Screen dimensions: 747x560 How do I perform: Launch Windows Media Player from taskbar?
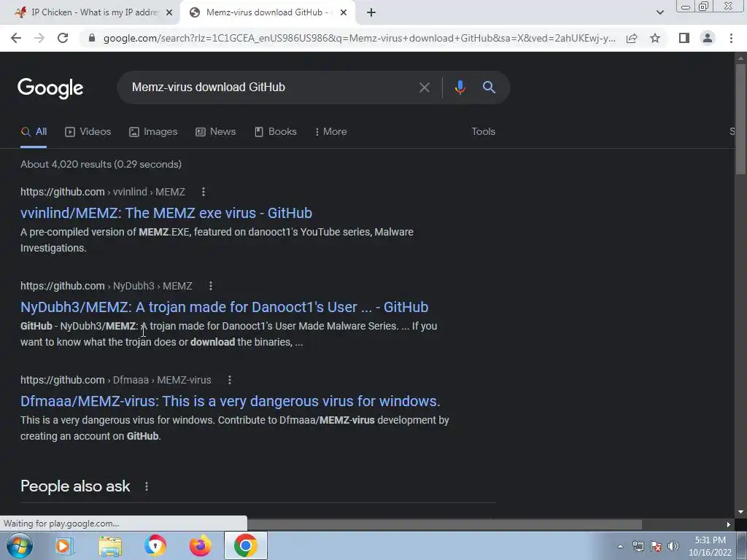click(x=63, y=545)
